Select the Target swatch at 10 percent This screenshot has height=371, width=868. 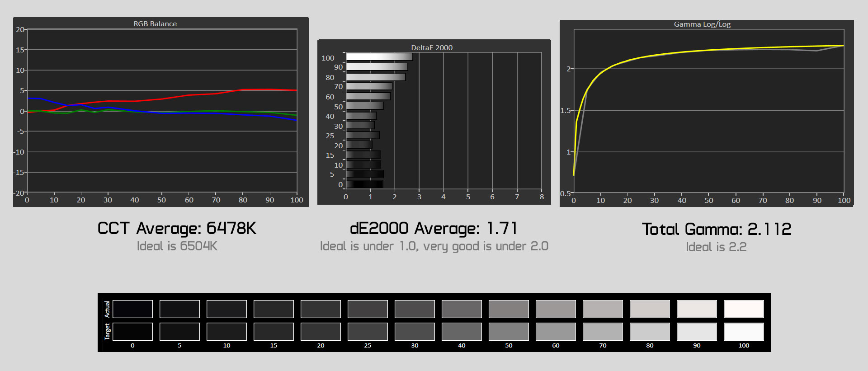point(226,332)
